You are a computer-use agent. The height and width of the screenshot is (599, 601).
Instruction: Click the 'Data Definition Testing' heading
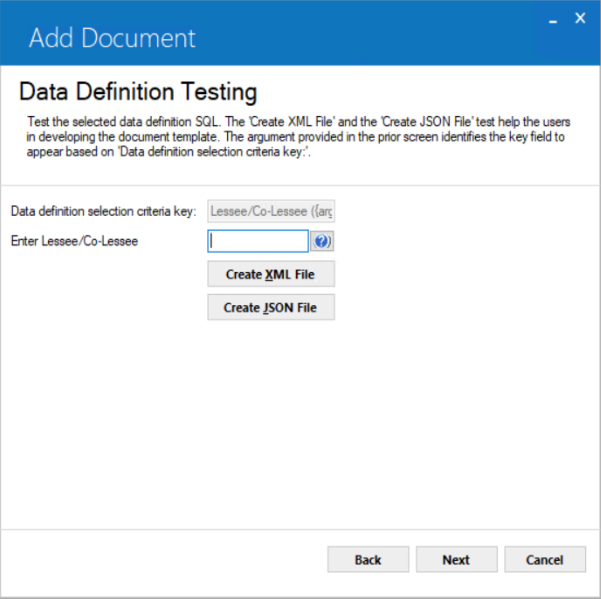[138, 92]
